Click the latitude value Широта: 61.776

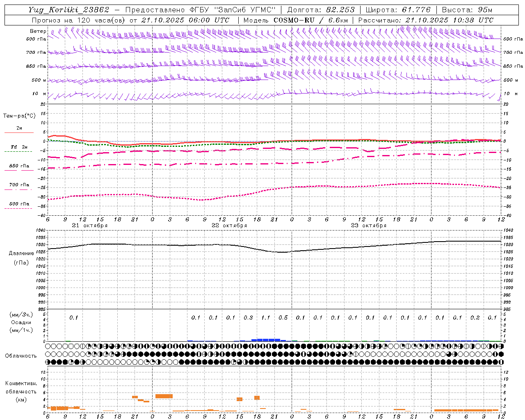pyautogui.click(x=398, y=10)
